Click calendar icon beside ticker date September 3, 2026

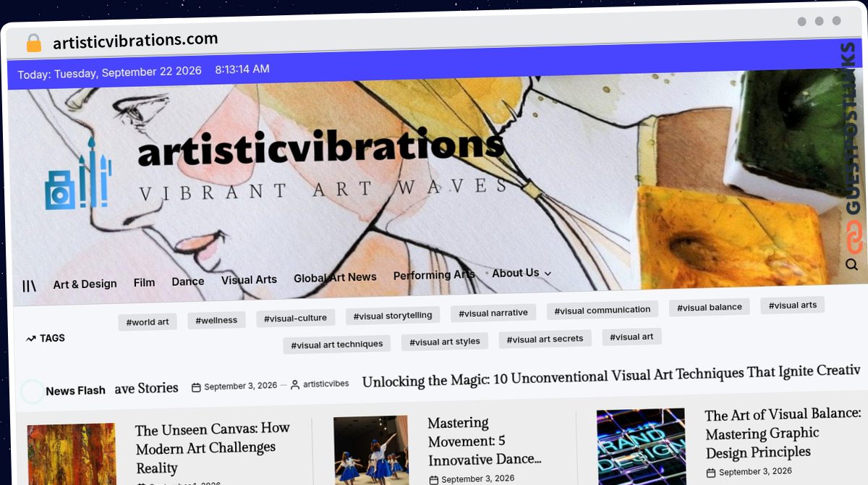pyautogui.click(x=196, y=387)
